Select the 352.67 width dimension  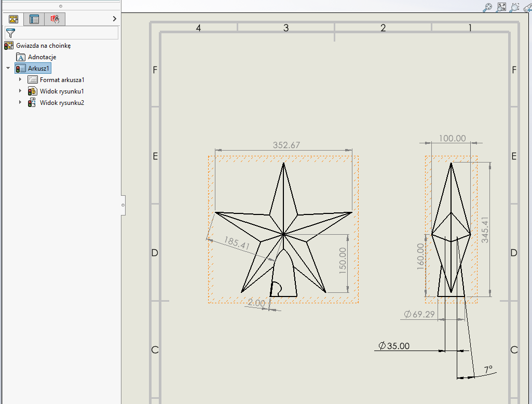pyautogui.click(x=286, y=145)
